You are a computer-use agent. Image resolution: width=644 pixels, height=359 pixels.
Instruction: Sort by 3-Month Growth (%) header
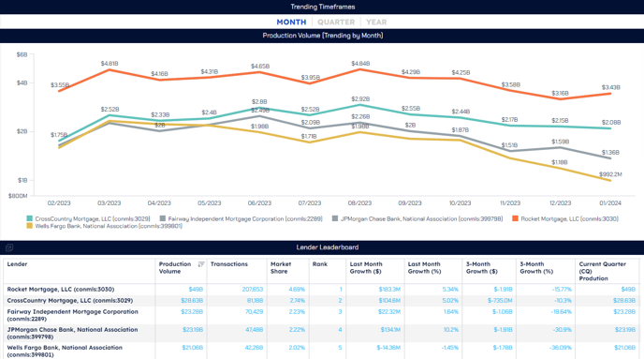(x=536, y=268)
